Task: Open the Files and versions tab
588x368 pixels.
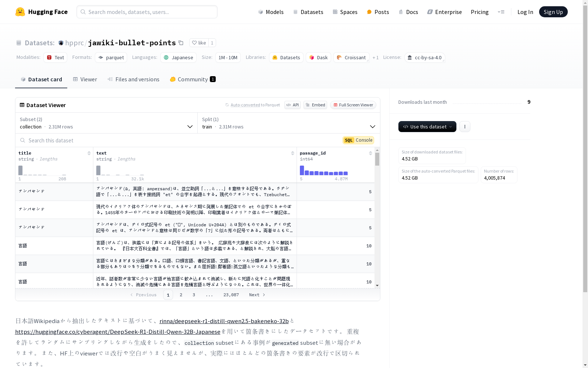Action: tap(133, 79)
